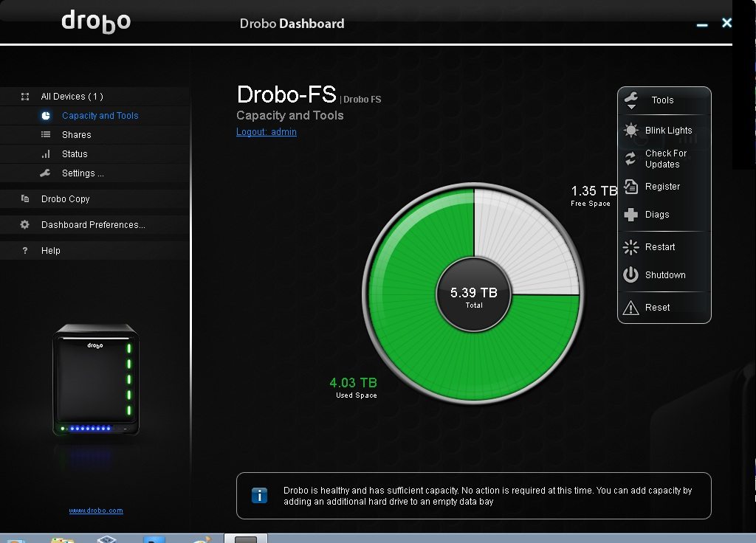
Task: Click the Capacity and Tools page heading
Action: coord(289,116)
